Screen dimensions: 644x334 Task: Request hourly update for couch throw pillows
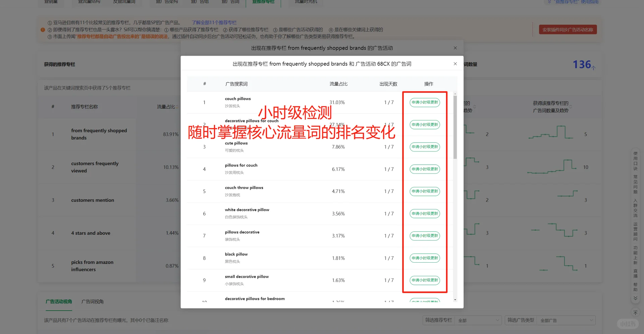(425, 191)
